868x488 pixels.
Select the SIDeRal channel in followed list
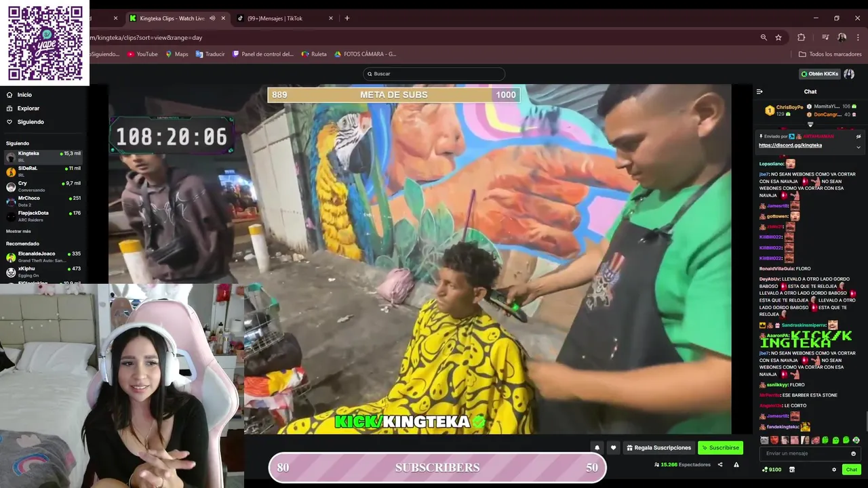click(43, 171)
